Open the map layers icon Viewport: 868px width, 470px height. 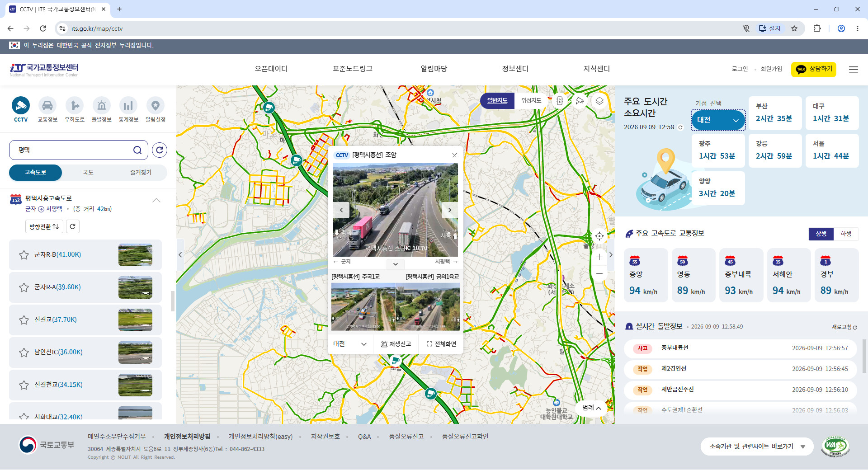(x=599, y=101)
